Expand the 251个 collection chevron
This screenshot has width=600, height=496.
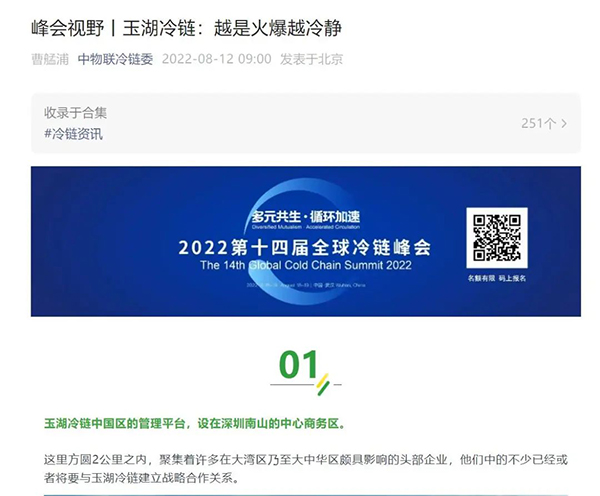(564, 124)
